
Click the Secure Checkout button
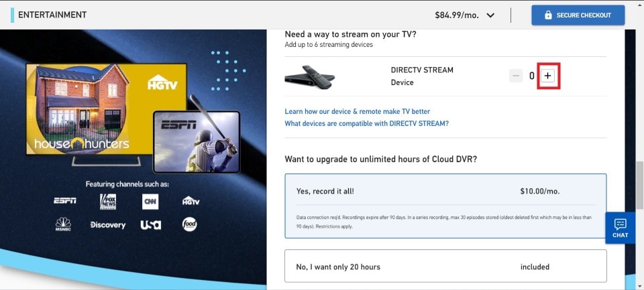578,15
